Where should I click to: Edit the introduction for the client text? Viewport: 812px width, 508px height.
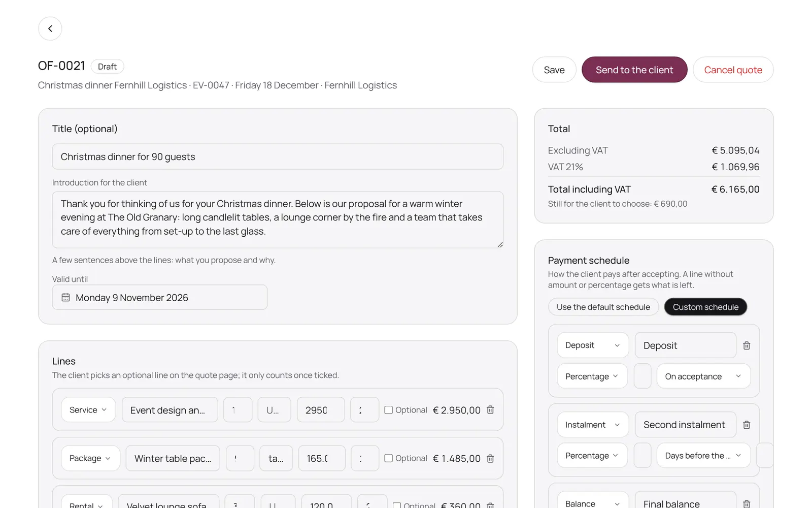tap(278, 219)
